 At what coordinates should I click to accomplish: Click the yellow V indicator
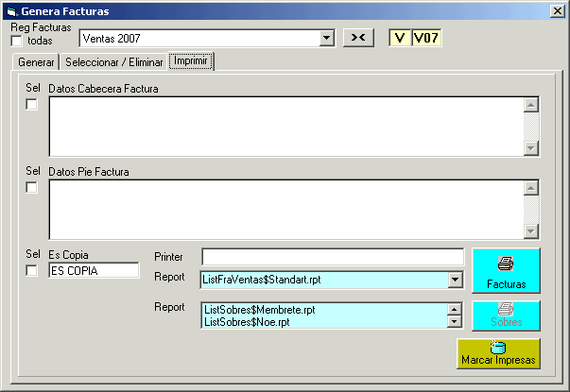click(x=400, y=38)
